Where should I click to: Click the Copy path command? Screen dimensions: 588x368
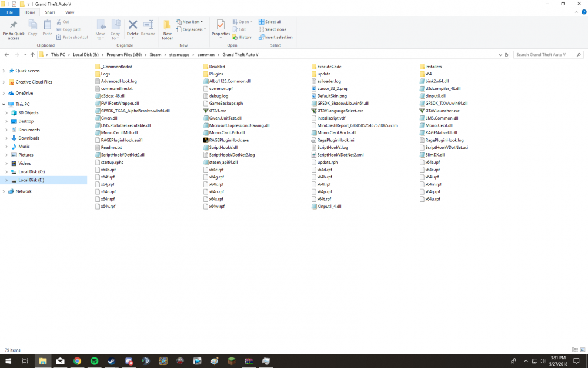(69, 29)
